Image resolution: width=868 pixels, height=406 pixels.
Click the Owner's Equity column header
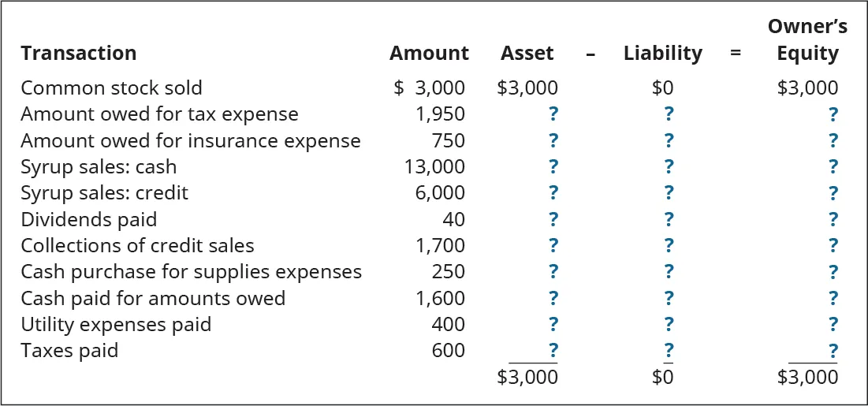coord(807,40)
